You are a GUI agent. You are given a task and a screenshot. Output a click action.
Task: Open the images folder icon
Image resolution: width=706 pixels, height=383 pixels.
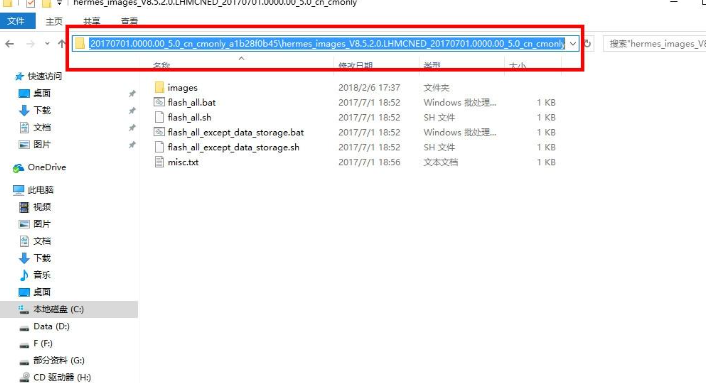[x=159, y=87]
